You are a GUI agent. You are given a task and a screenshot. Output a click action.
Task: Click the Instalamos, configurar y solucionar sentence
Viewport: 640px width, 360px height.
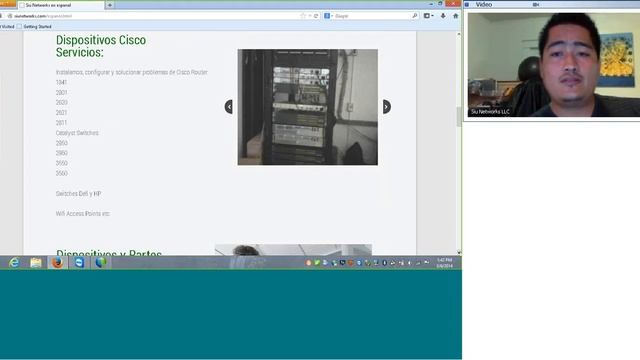[132, 72]
